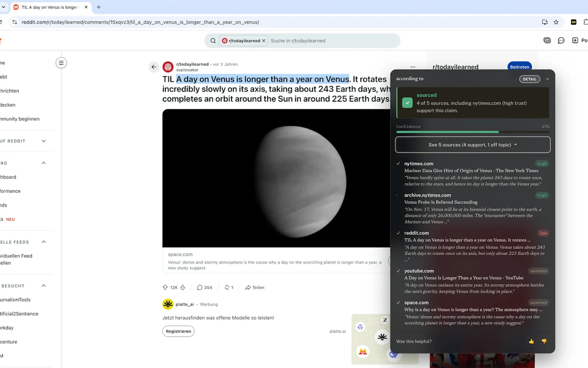Image resolution: width=588 pixels, height=368 pixels.
Task: Click the address bar URL
Action: click(x=140, y=22)
